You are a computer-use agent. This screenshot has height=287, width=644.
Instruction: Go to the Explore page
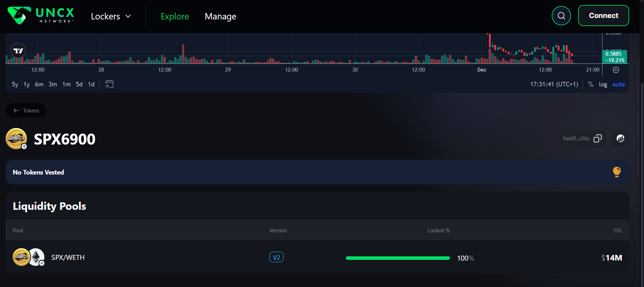[175, 16]
